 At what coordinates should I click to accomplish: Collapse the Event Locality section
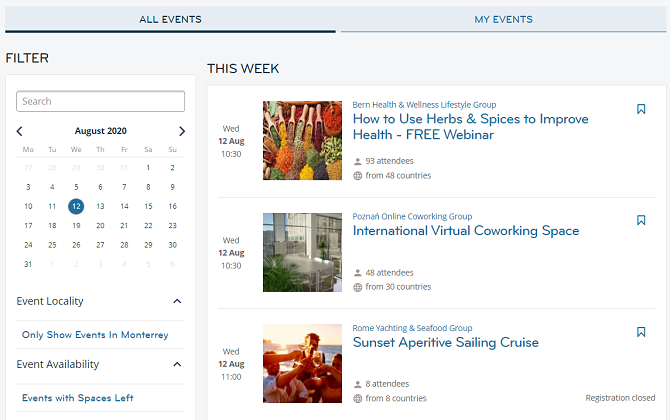point(177,301)
